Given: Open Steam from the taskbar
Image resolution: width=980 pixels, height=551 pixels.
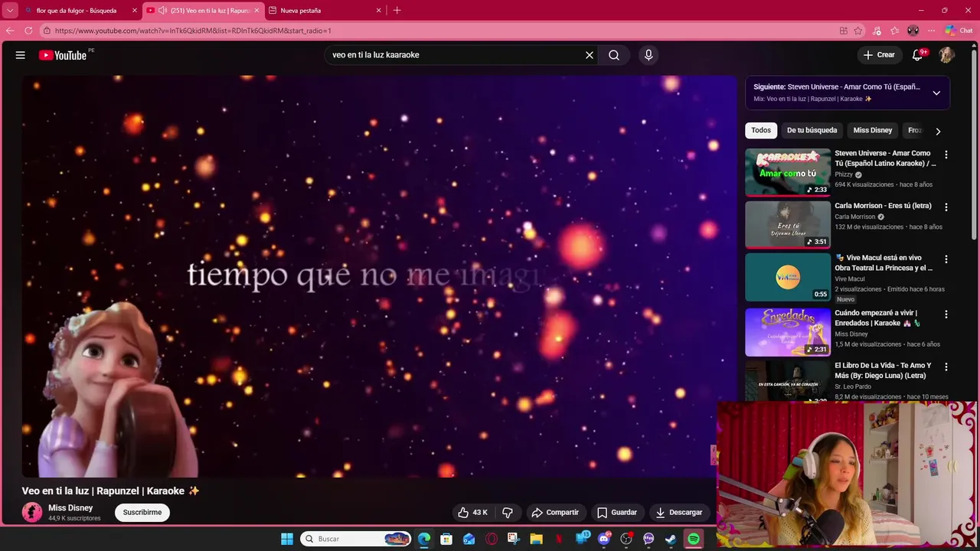Looking at the screenshot, I should [x=671, y=539].
